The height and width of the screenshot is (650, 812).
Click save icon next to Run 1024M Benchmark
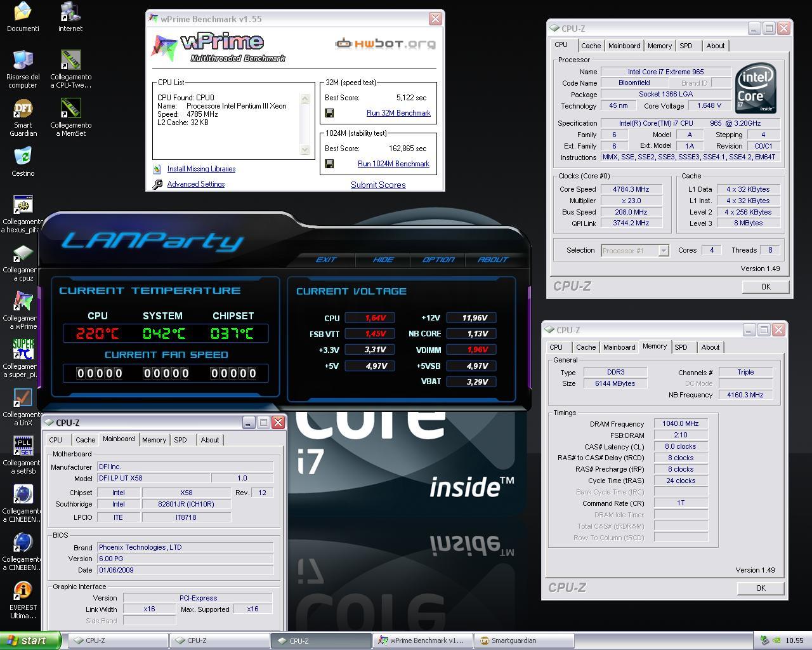[x=329, y=164]
